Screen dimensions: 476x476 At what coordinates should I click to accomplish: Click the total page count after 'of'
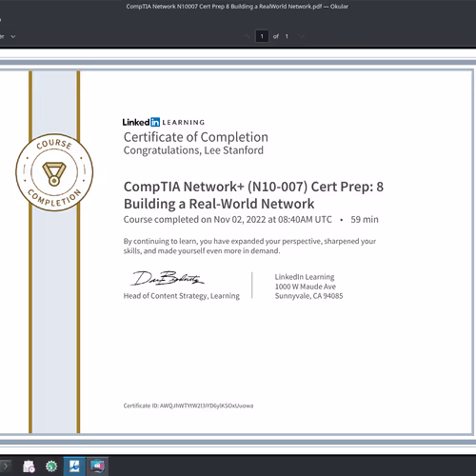click(x=287, y=36)
